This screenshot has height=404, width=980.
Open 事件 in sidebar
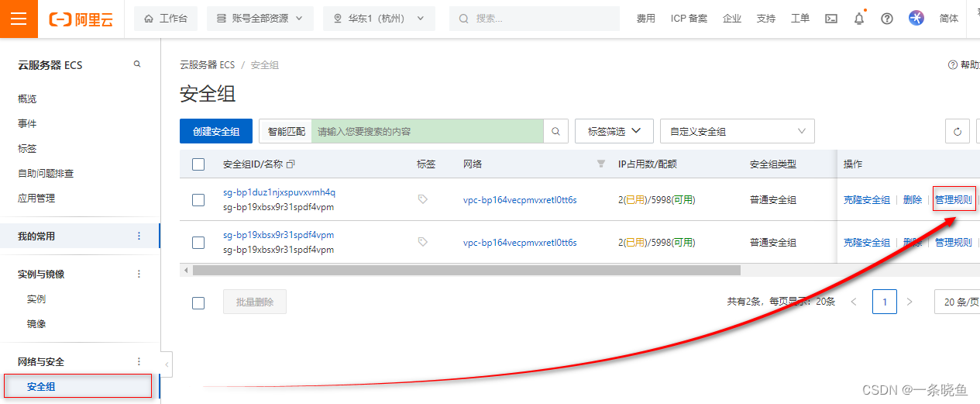click(x=27, y=123)
